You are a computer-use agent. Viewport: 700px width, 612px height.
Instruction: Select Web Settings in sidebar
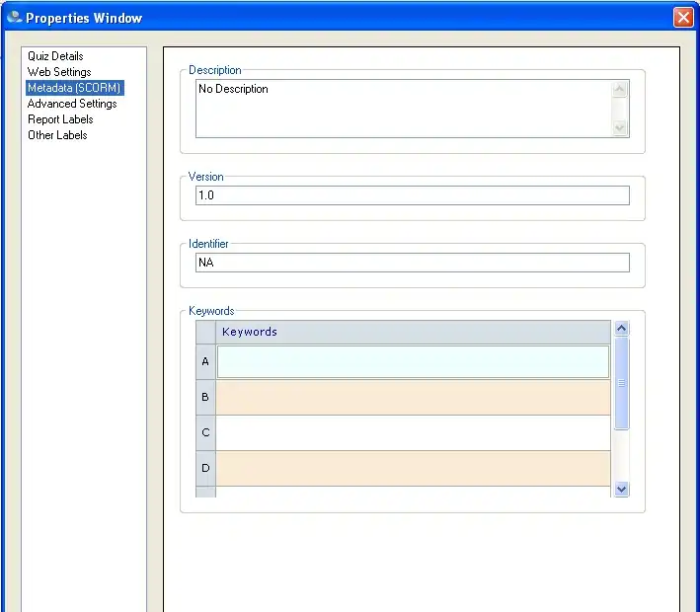pos(59,72)
